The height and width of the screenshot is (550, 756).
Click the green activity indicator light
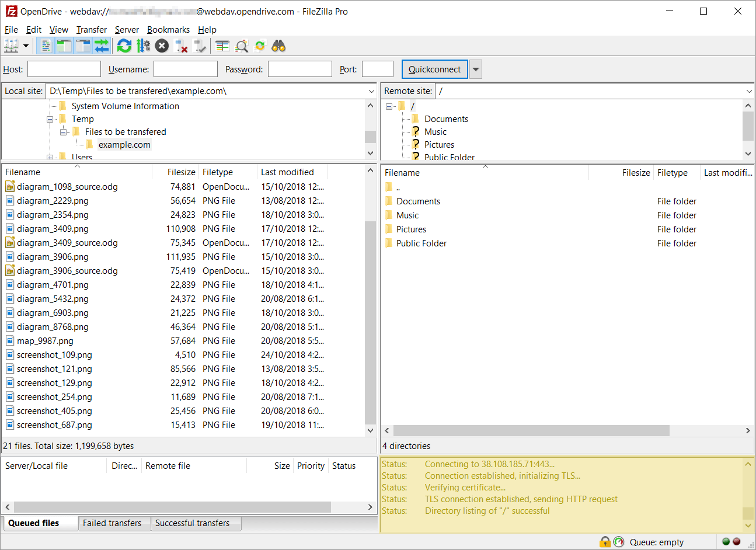(x=726, y=541)
